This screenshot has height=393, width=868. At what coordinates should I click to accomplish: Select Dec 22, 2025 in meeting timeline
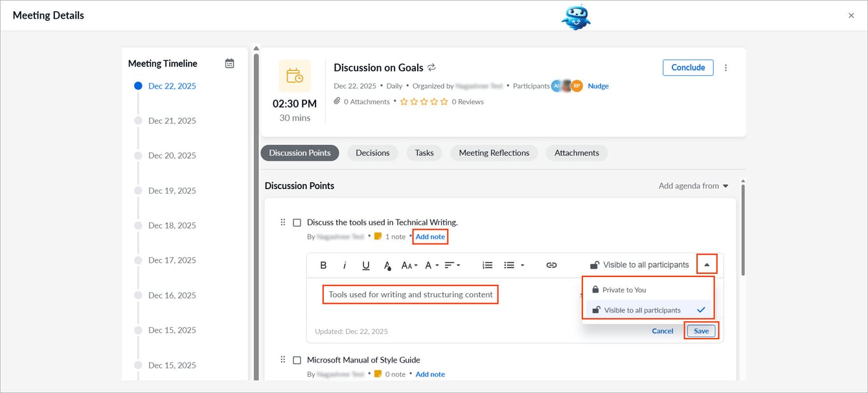coord(172,86)
